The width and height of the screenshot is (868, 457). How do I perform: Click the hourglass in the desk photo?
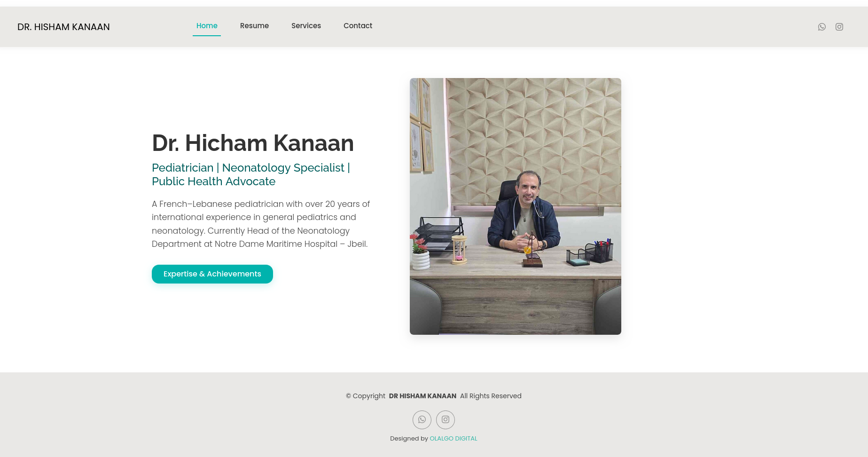click(x=459, y=249)
